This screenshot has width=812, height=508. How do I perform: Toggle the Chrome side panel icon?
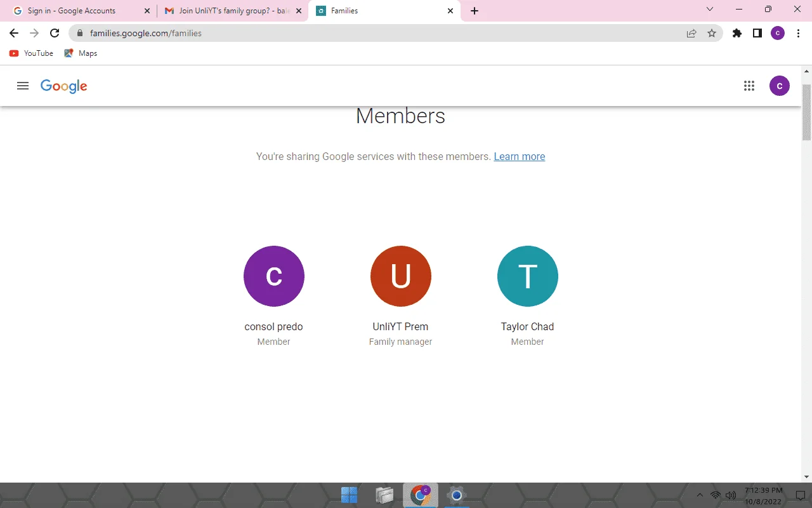tap(757, 33)
